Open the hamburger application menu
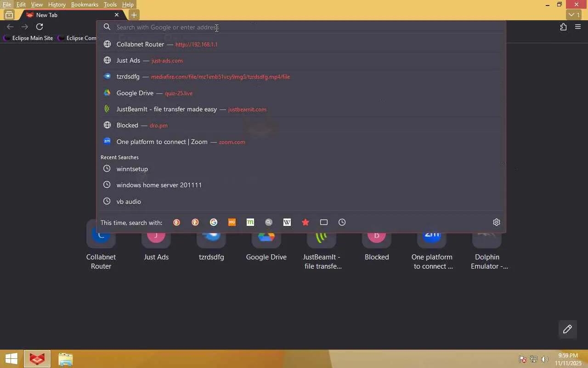Screen dimensions: 588x368 pyautogui.click(x=578, y=27)
